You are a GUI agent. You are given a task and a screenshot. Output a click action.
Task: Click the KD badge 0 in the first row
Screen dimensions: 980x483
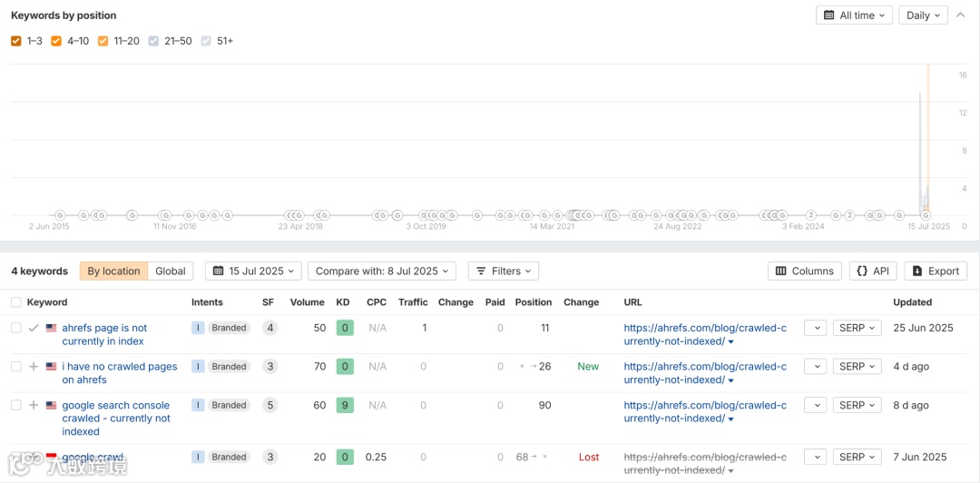(345, 328)
